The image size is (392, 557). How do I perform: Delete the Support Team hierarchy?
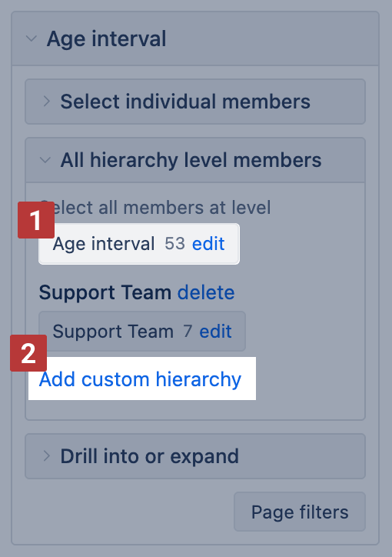pyautogui.click(x=206, y=292)
